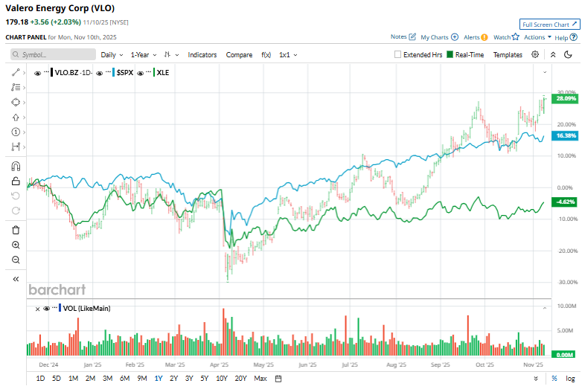Hide the $SPX comparison line

coord(108,72)
